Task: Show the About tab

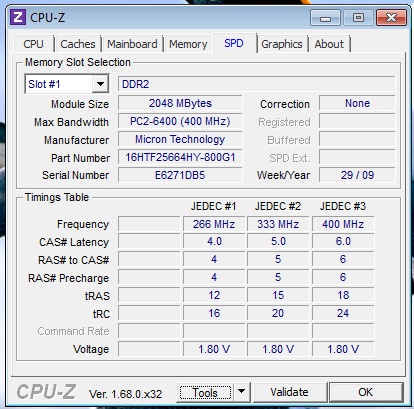Action: tap(329, 44)
